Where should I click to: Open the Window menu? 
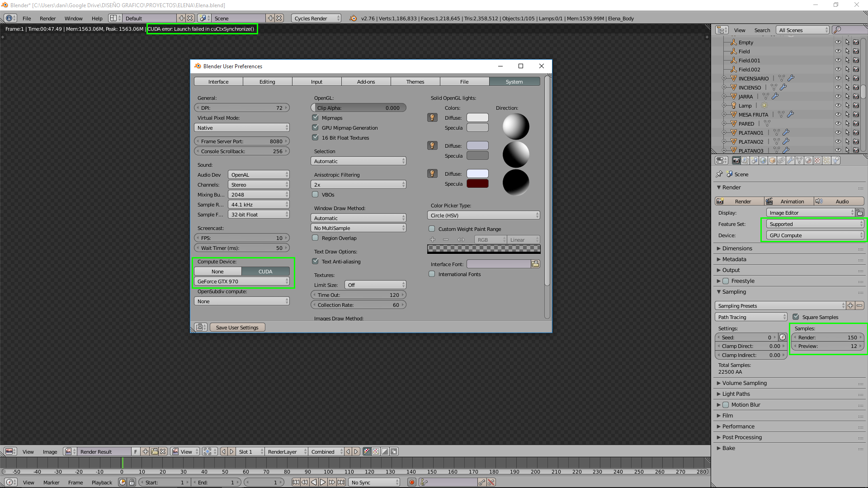pos(73,18)
